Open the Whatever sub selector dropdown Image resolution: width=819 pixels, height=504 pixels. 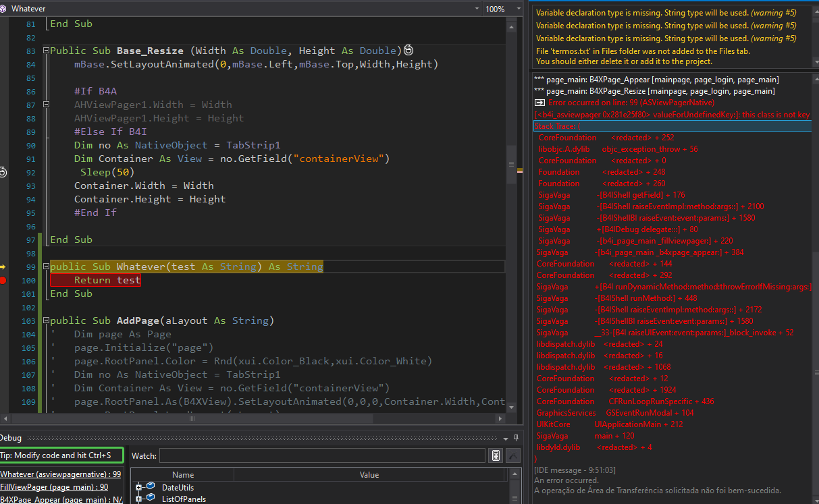point(477,9)
